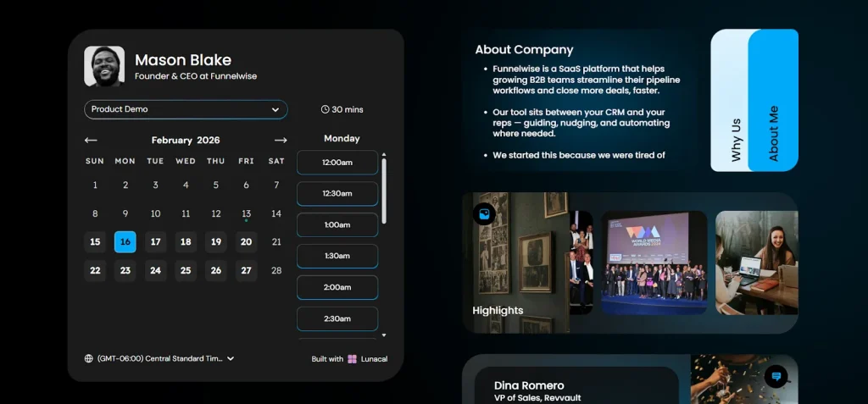This screenshot has height=404, width=868.
Task: Click the gallery icon on Highlights card
Action: tap(484, 214)
